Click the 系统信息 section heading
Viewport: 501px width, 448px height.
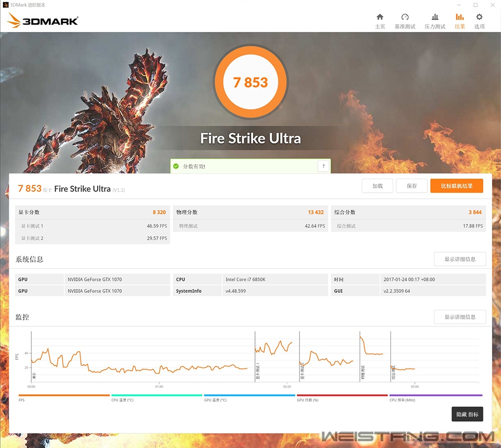point(30,259)
